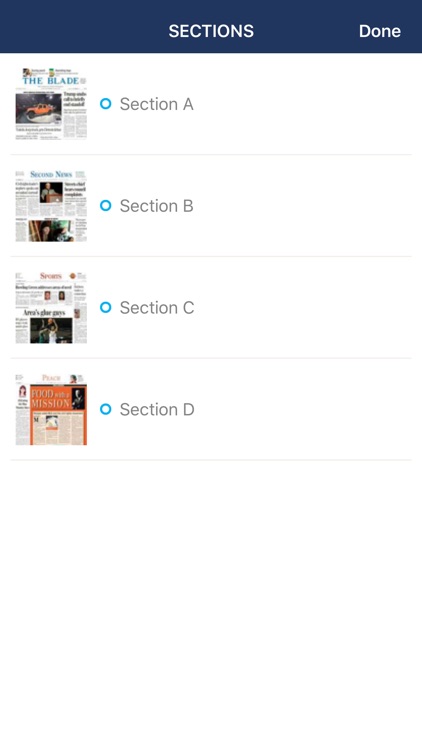This screenshot has height=750, width=422.
Task: Select the blue circle beside Section D
Action: 106,409
